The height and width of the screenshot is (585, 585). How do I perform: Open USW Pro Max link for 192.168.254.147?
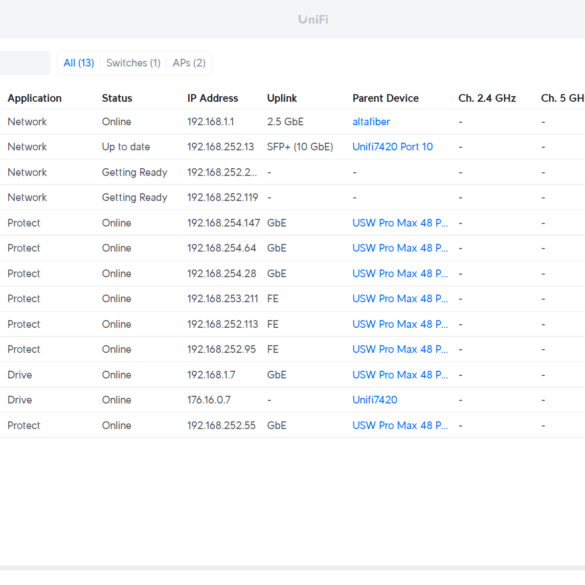tap(400, 223)
